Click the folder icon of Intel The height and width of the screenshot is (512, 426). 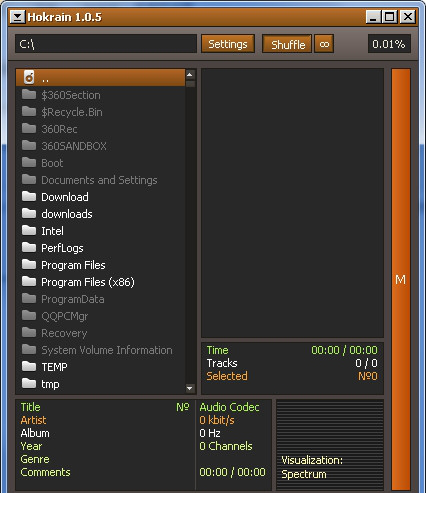point(29,231)
